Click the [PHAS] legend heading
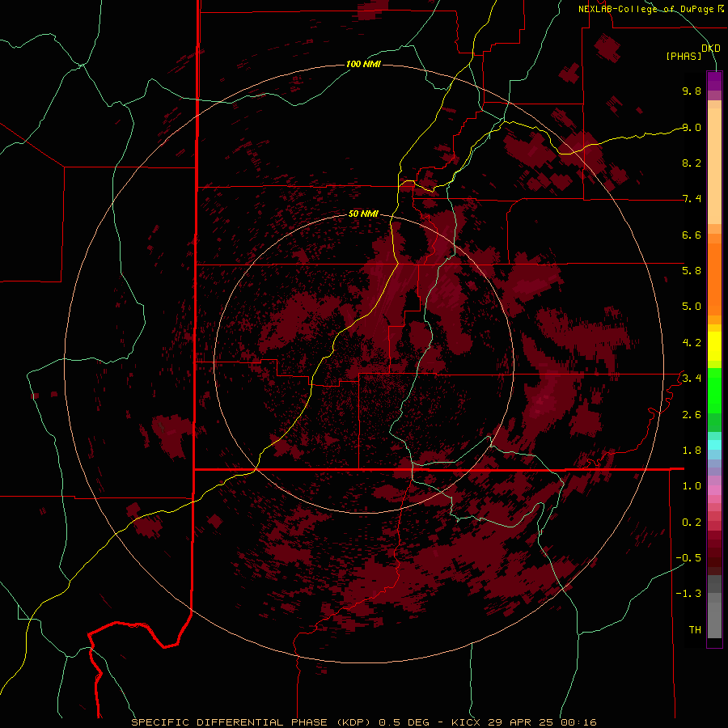Image resolution: width=728 pixels, height=728 pixels. tap(684, 56)
